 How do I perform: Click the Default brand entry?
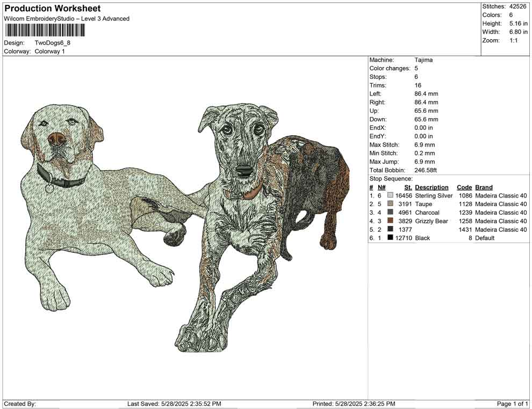(485, 238)
